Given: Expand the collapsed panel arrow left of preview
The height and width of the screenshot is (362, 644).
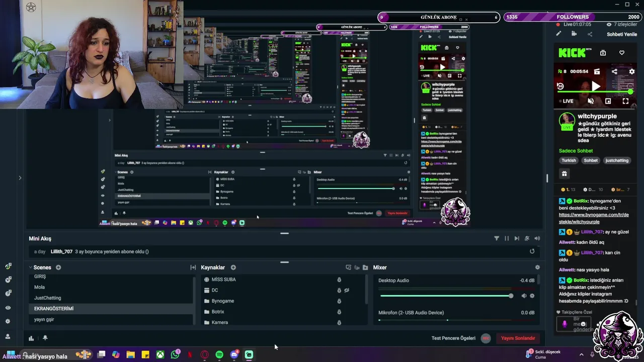Looking at the screenshot, I should coord(20,177).
